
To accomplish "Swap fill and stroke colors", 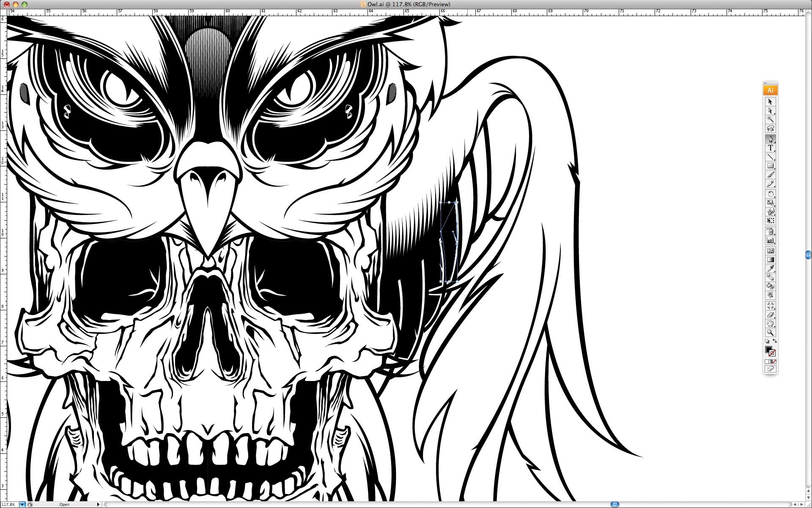I will [775, 341].
